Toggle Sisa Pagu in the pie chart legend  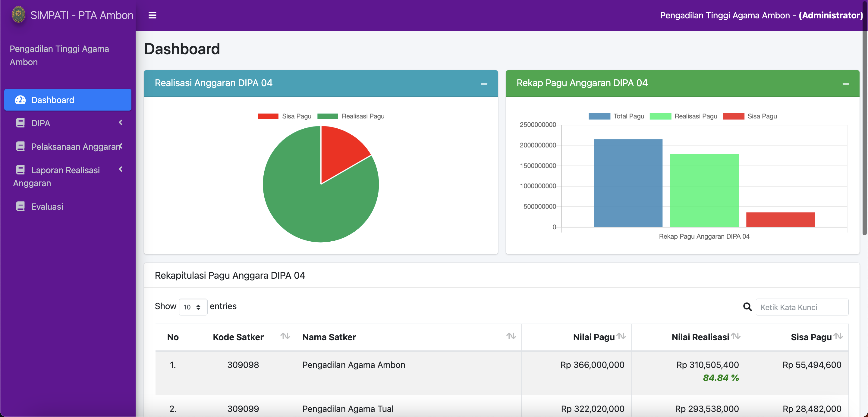click(x=285, y=116)
